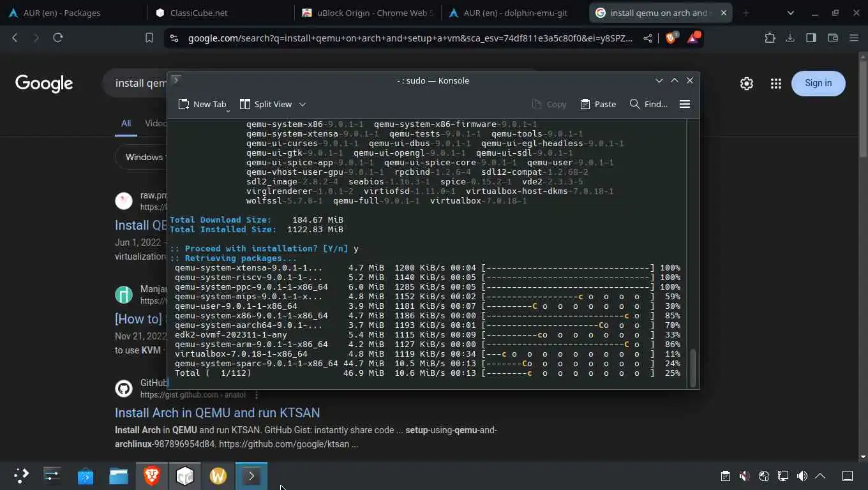
Task: Open browser extensions puzzle icon
Action: point(769,38)
